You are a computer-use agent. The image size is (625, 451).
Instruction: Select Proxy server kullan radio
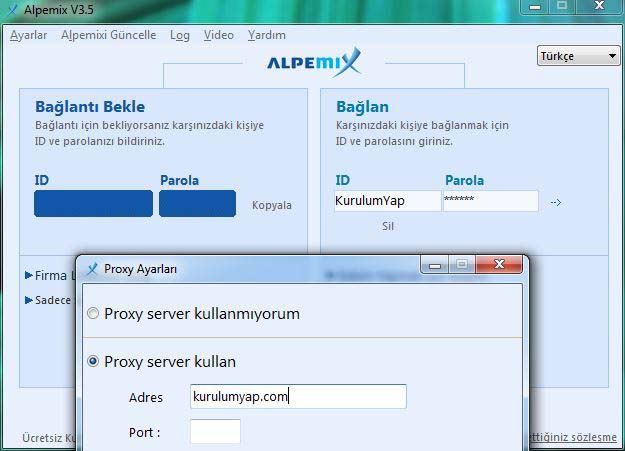click(x=93, y=361)
